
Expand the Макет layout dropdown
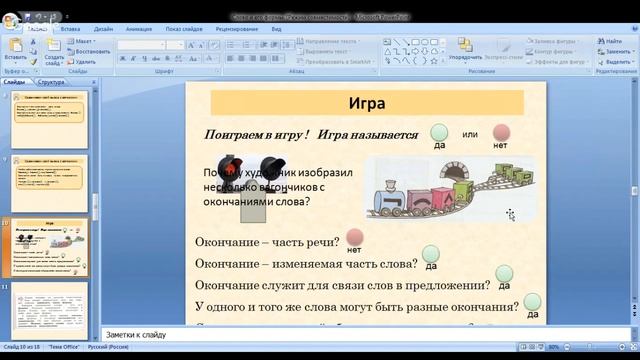point(82,41)
